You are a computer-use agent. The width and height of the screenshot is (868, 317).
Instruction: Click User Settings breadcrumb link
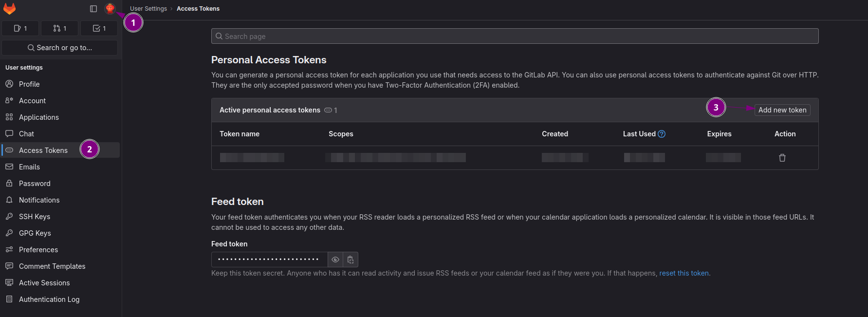click(148, 9)
